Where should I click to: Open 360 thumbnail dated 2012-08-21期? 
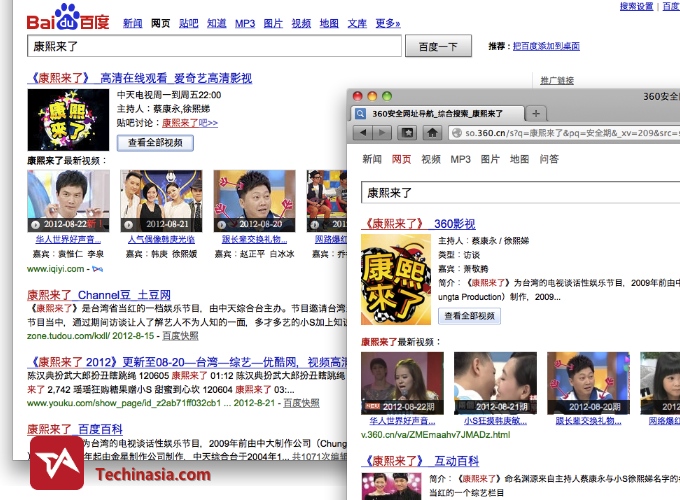(x=495, y=383)
